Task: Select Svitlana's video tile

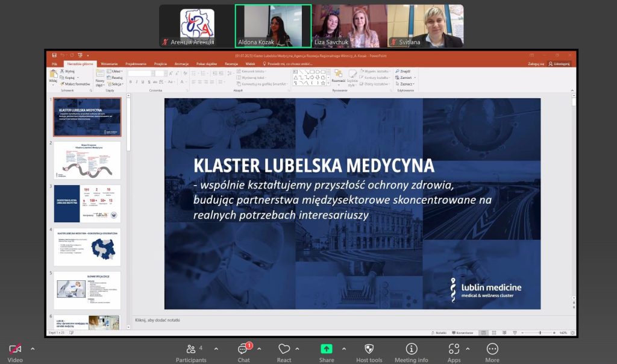Action: [425, 26]
